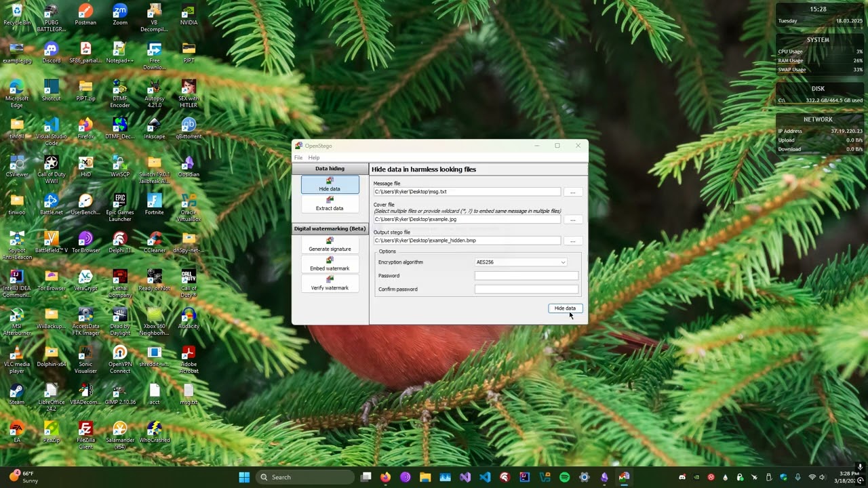Select the WinSCP desktop shortcut

click(x=120, y=167)
